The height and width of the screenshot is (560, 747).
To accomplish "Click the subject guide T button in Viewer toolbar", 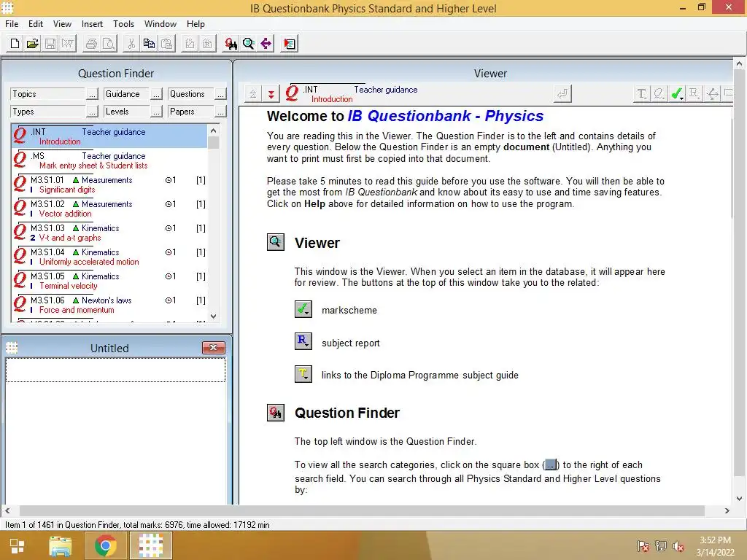I will [642, 94].
